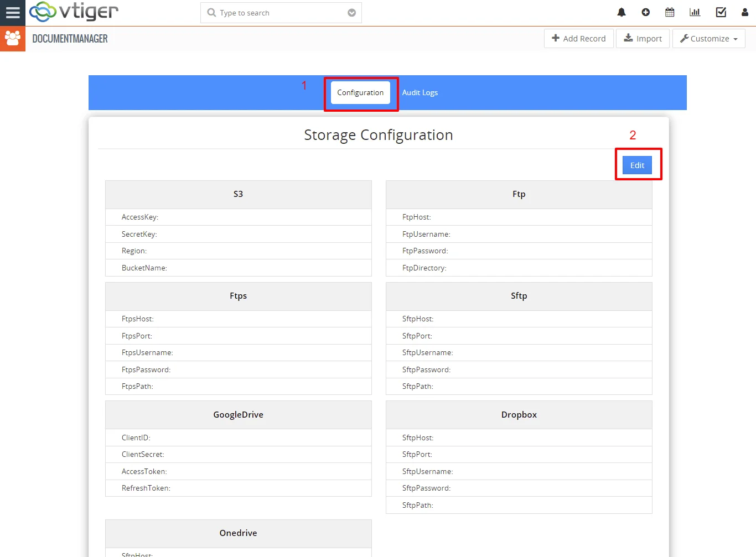756x557 pixels.
Task: Click the Edit button
Action: [x=637, y=165]
